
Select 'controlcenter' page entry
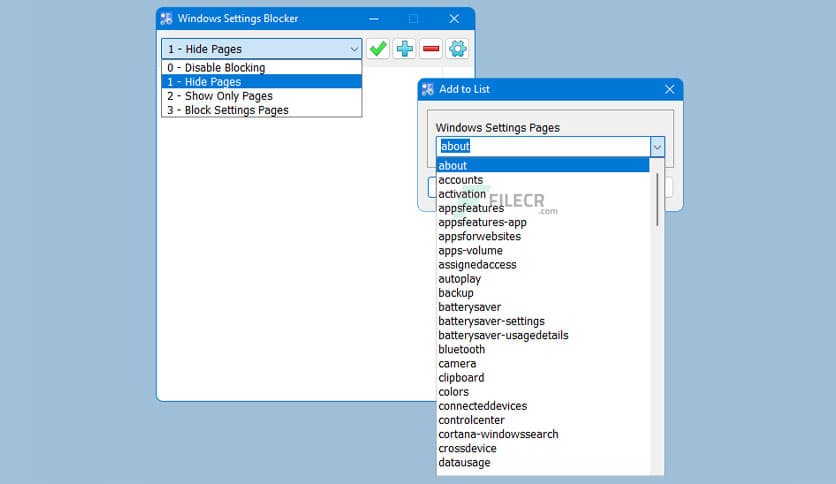point(543,420)
